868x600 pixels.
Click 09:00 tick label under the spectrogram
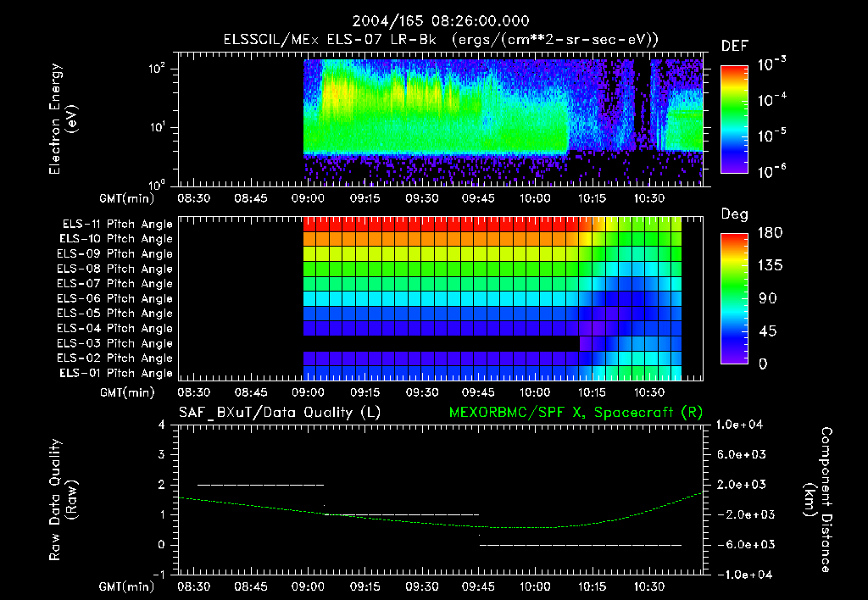click(307, 198)
